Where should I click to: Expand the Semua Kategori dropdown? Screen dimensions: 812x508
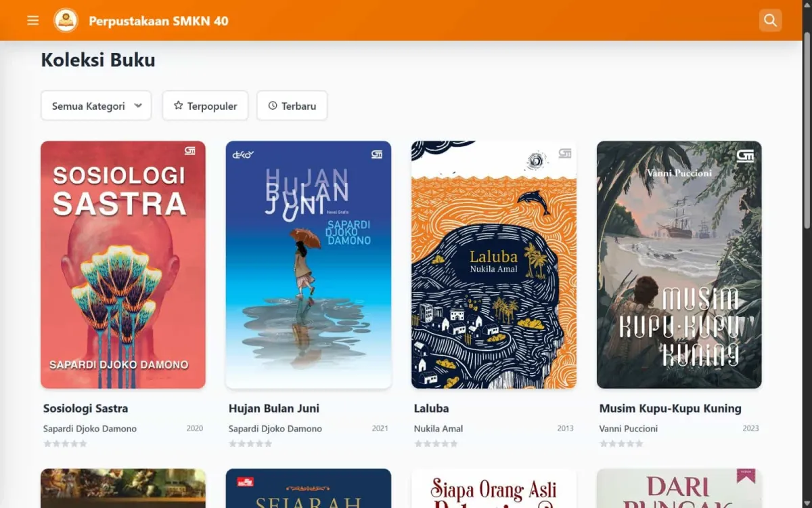[96, 106]
